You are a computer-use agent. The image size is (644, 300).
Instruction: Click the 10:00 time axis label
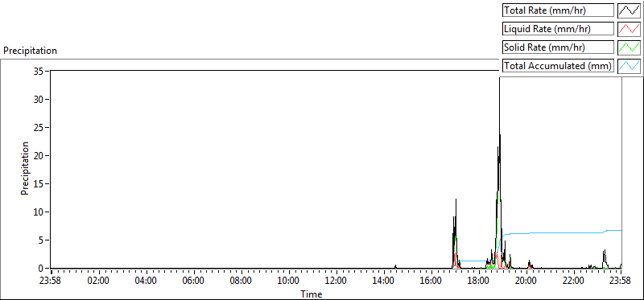(288, 282)
